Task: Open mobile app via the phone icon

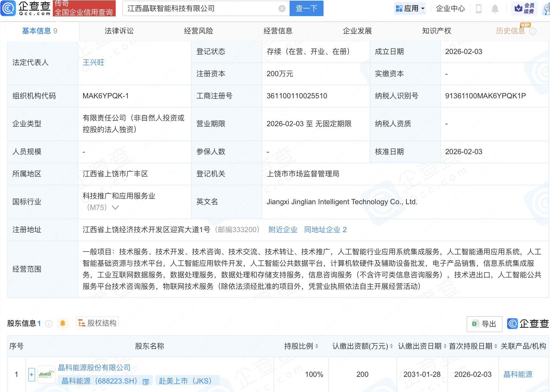Action: pyautogui.click(x=479, y=8)
